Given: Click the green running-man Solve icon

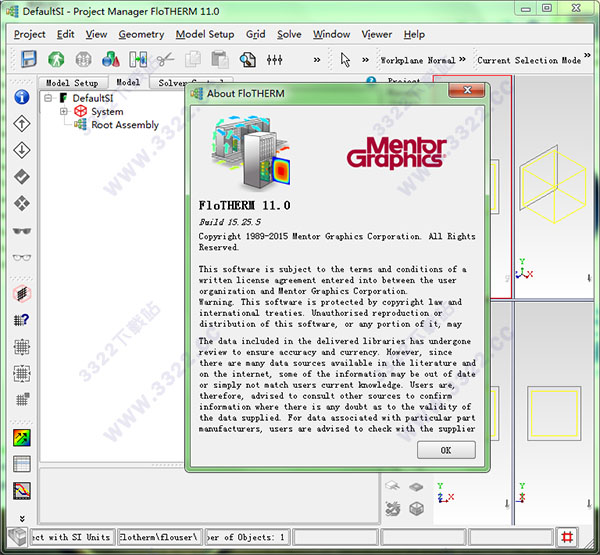Looking at the screenshot, I should pos(56,60).
